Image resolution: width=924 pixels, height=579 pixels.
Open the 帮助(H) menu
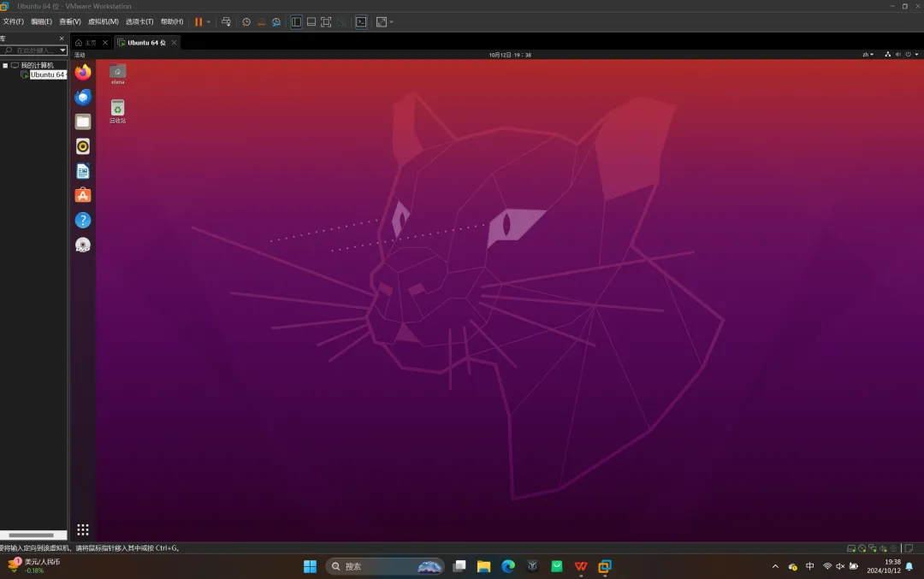[172, 21]
